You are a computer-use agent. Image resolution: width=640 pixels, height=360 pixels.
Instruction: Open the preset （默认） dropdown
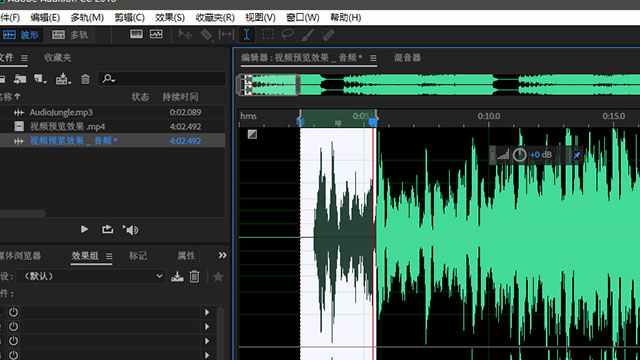click(91, 276)
